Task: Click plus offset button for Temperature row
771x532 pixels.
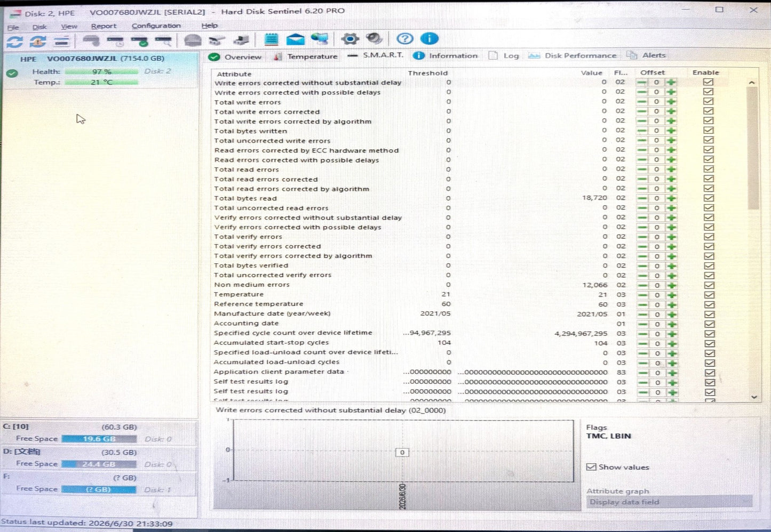Action: click(672, 295)
